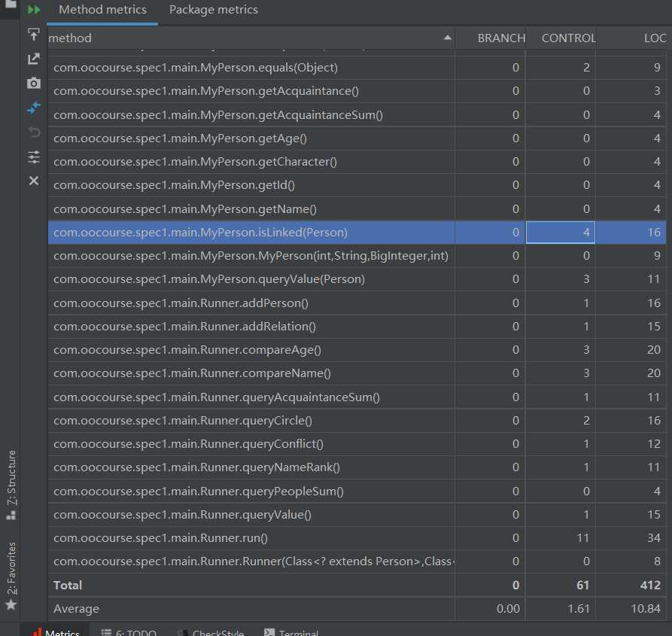Select the Method metrics tab

pyautogui.click(x=102, y=11)
